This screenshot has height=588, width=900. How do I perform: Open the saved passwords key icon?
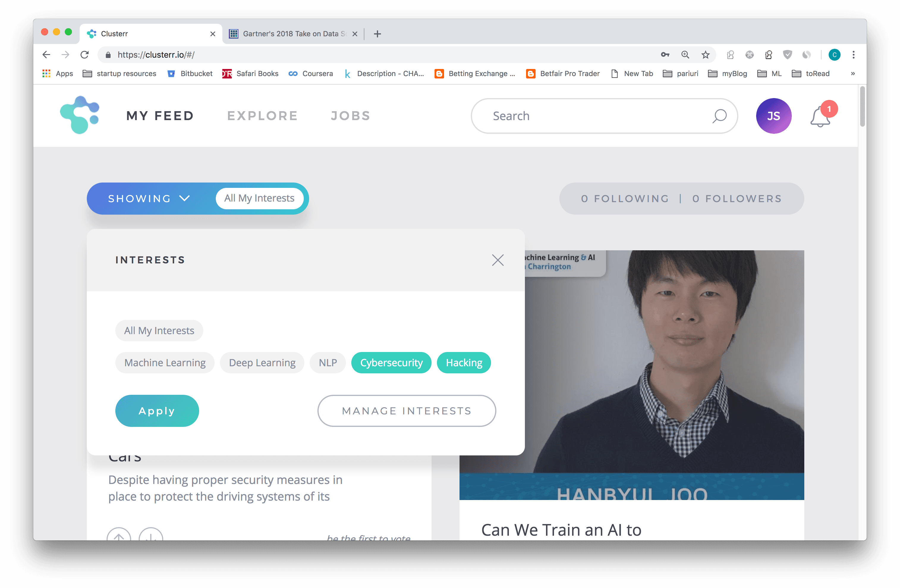click(x=665, y=55)
